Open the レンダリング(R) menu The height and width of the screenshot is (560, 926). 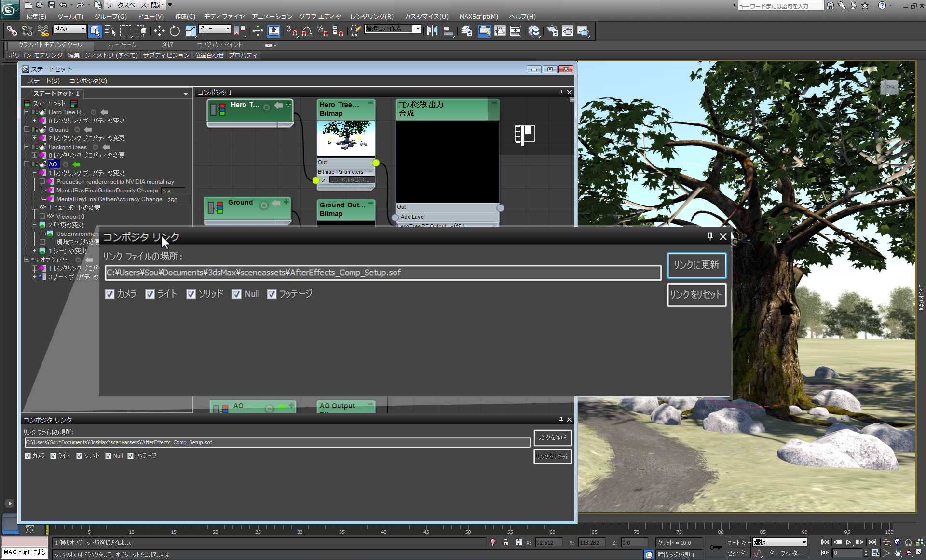(371, 16)
